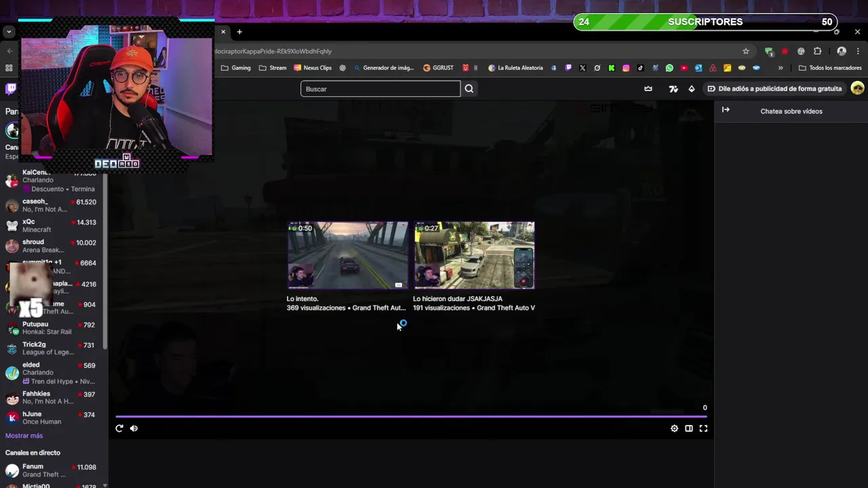Open Trick2g League of Legends channel

coord(53,348)
